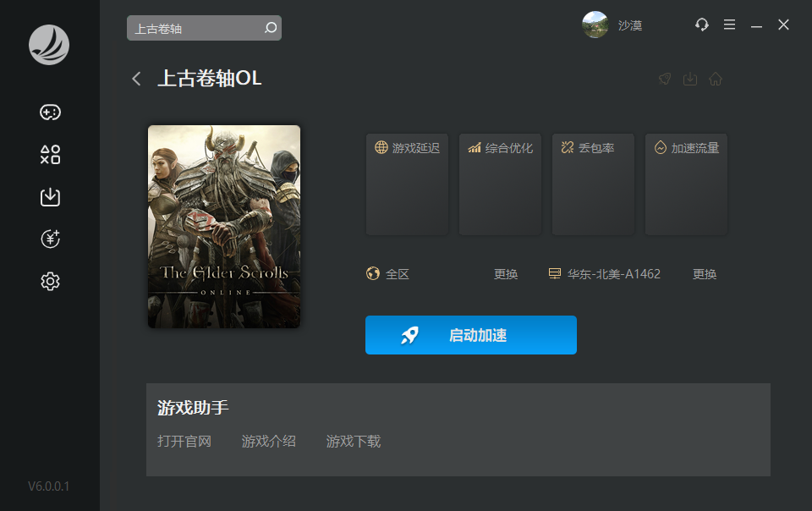The height and width of the screenshot is (511, 812).
Task: Open 游戏下载 game download link
Action: pos(354,441)
